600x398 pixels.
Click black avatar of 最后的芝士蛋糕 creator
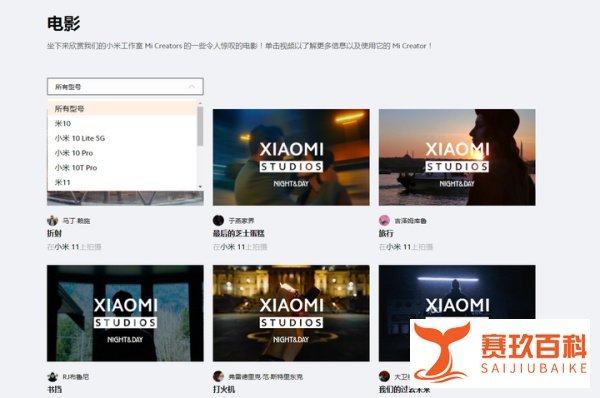click(218, 220)
